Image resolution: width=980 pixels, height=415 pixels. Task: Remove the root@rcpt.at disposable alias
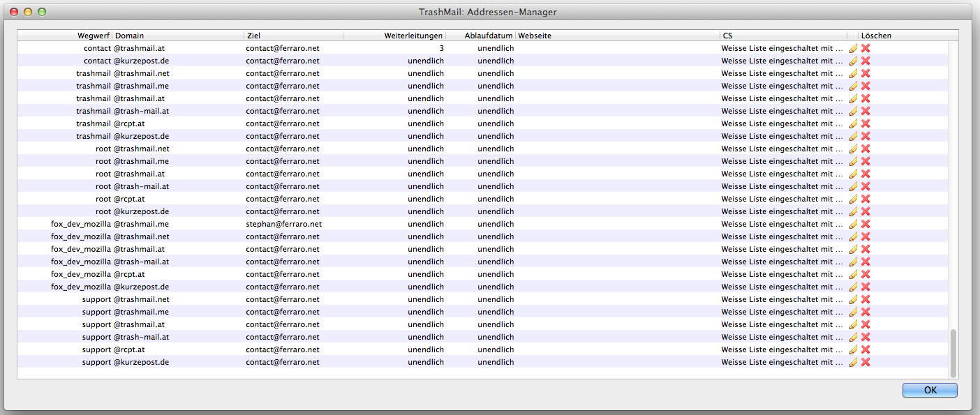pos(866,199)
